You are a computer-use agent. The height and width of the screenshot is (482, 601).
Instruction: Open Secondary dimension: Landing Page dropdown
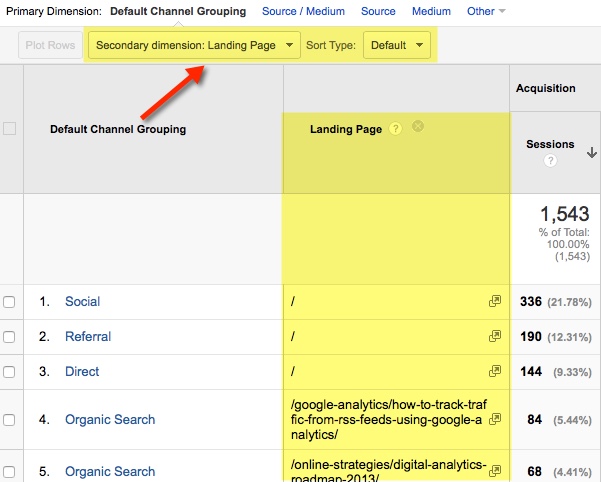point(194,45)
